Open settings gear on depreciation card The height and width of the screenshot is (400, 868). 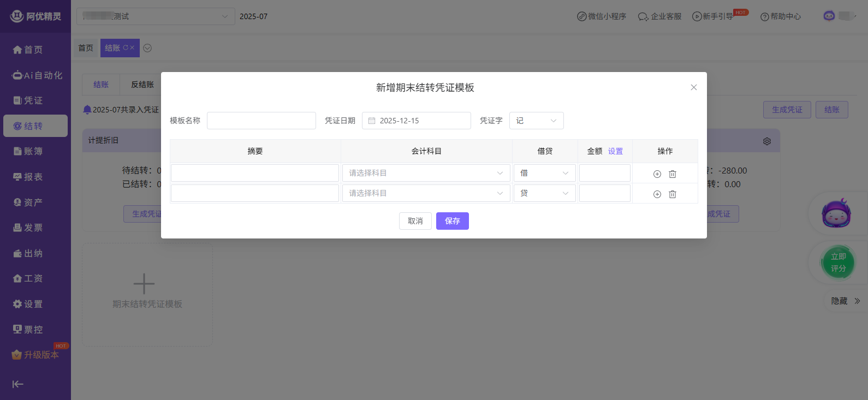767,141
